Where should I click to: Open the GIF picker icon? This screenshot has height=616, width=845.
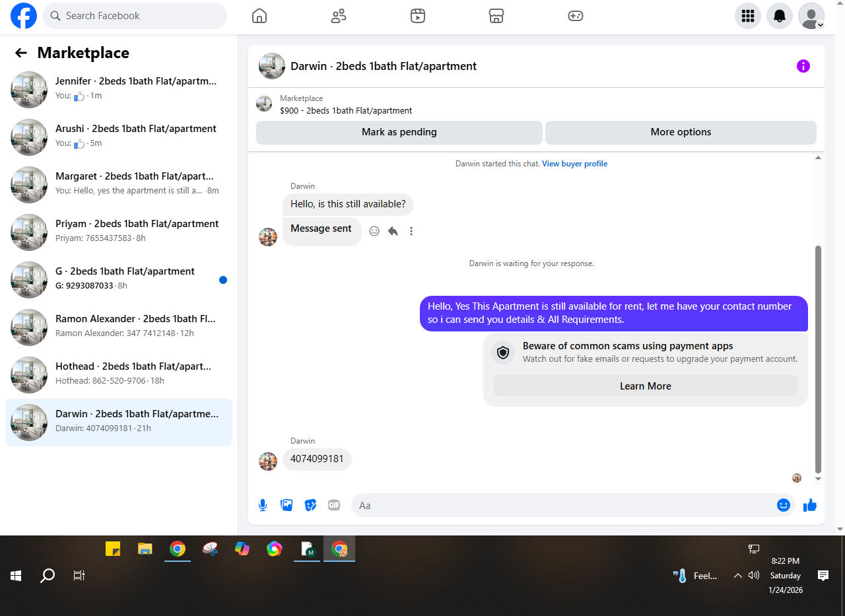tap(334, 505)
